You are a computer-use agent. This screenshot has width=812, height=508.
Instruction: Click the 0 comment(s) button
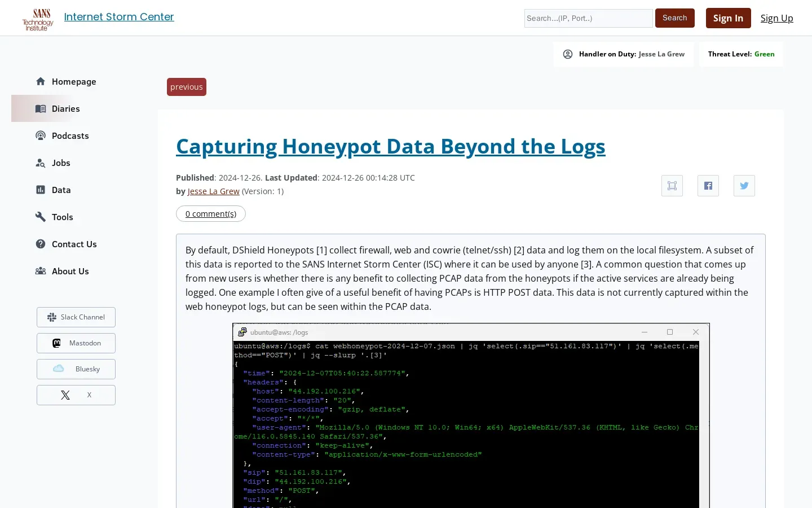(x=211, y=214)
